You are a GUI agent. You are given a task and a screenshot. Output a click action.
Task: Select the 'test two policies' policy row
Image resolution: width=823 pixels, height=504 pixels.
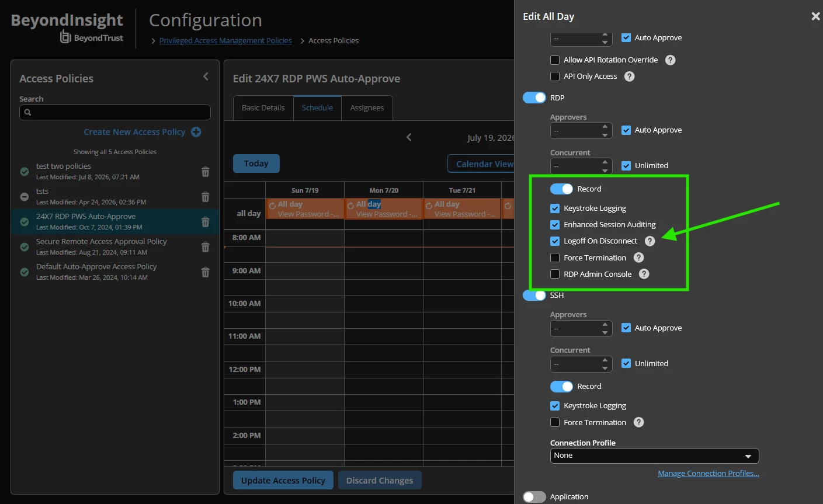[x=115, y=172]
